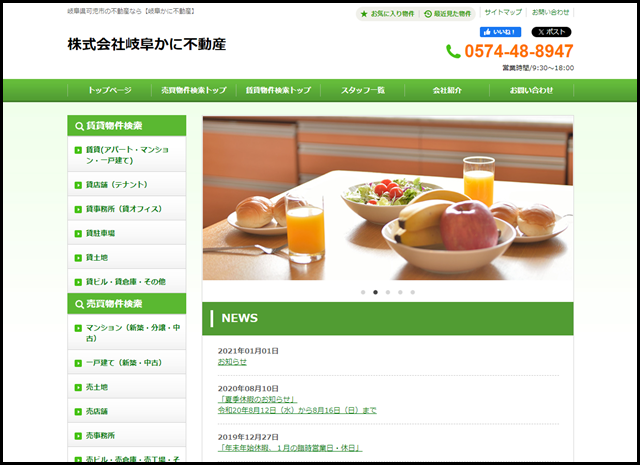The width and height of the screenshot is (640, 465).
Task: Click the 2020年08月10日 news date
Action: tap(248, 389)
